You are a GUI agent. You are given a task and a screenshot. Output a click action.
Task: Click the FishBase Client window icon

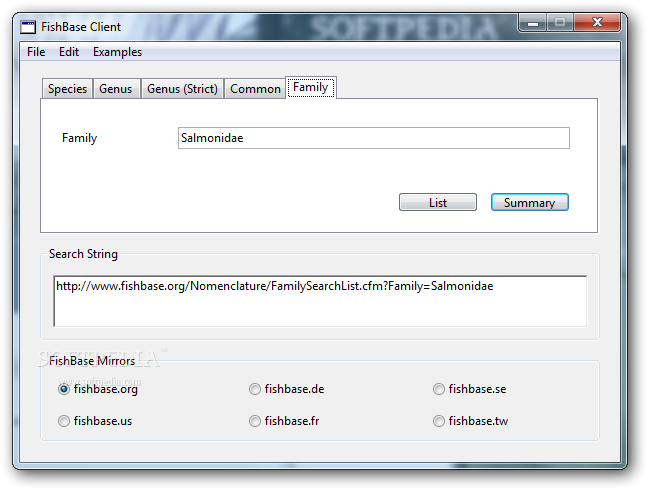[28, 27]
